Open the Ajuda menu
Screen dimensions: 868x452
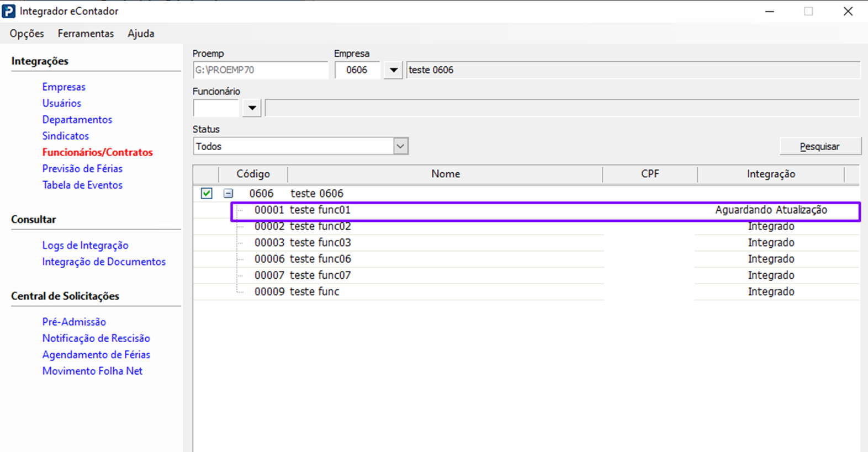click(141, 34)
